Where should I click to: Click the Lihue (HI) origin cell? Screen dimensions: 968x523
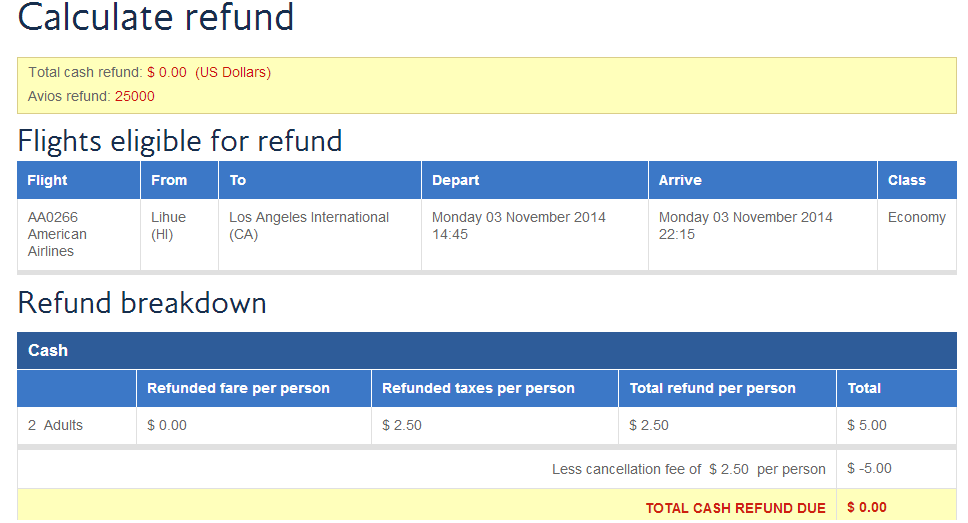[x=180, y=235]
